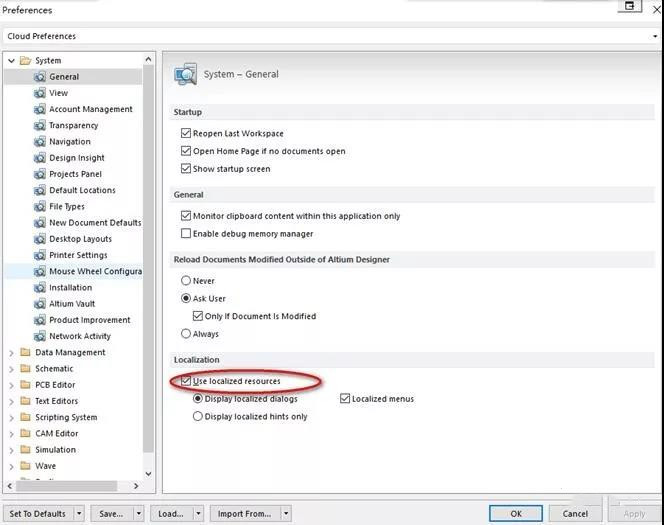The height and width of the screenshot is (525, 664).
Task: Open Mouse Wheel Configuration icon
Action: [x=39, y=271]
